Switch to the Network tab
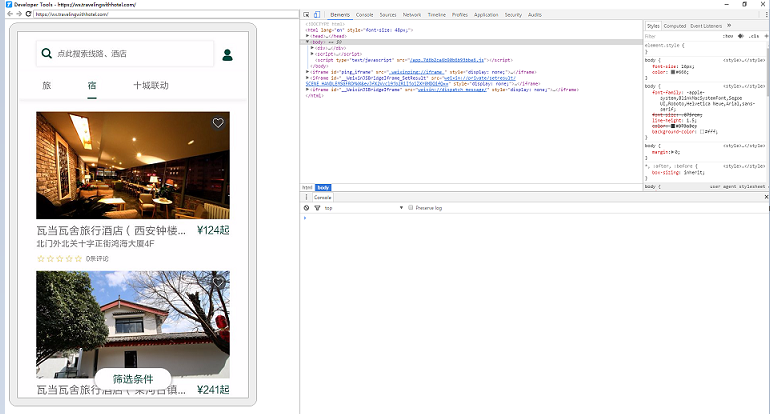770x414 pixels. click(x=412, y=15)
